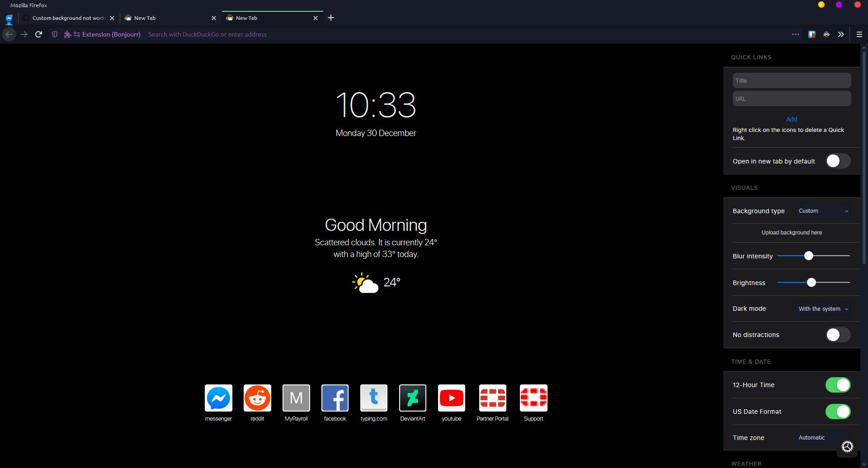Disable 12-Hour Time

pyautogui.click(x=838, y=384)
